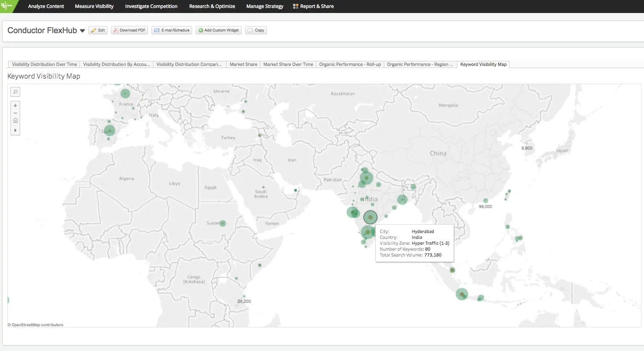Viewport: 644px width, 351px height.
Task: Click the map search magnifier icon
Action: click(15, 92)
